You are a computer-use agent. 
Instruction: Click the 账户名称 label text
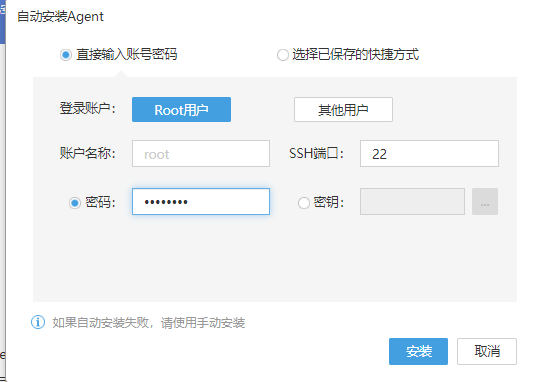(x=87, y=153)
